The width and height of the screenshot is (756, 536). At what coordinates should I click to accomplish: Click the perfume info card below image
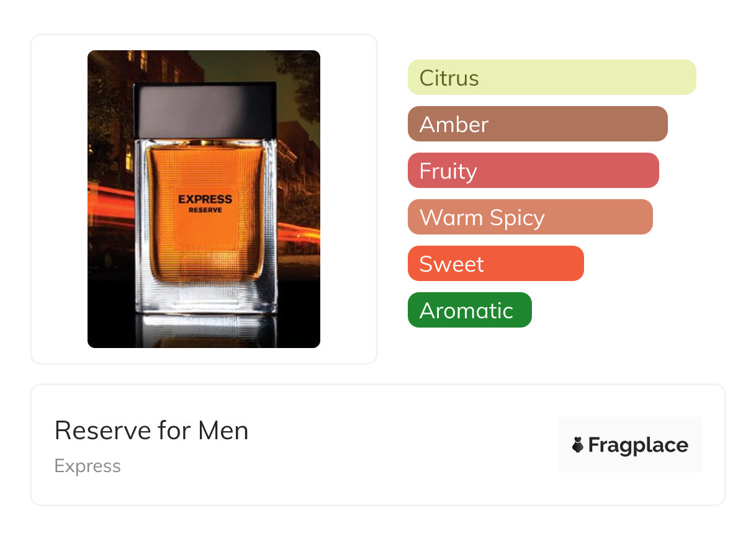click(378, 445)
